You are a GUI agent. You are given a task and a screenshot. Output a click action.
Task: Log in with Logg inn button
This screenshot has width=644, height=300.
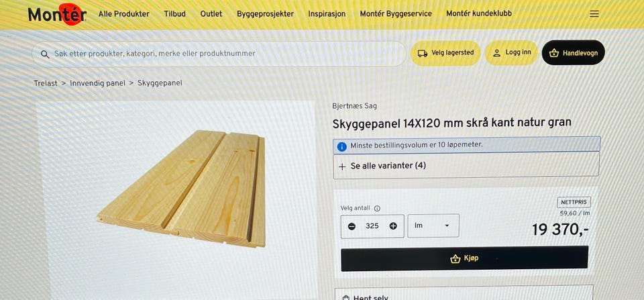click(x=512, y=52)
